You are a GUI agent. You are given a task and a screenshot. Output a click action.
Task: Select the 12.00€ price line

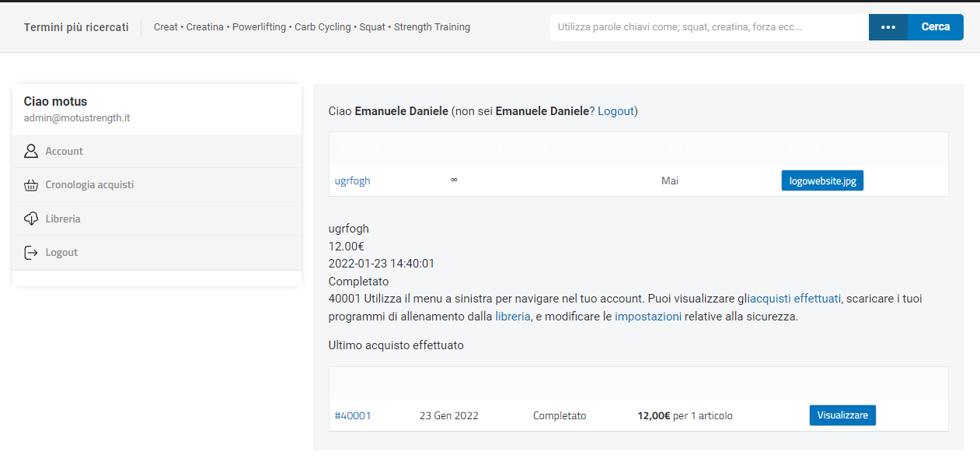pos(347,247)
